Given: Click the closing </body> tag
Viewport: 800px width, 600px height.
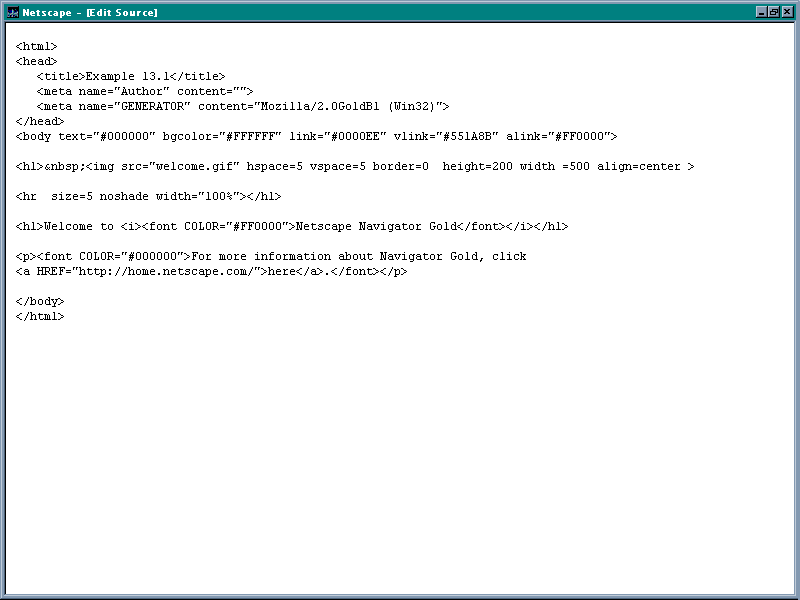Looking at the screenshot, I should pyautogui.click(x=40, y=301).
